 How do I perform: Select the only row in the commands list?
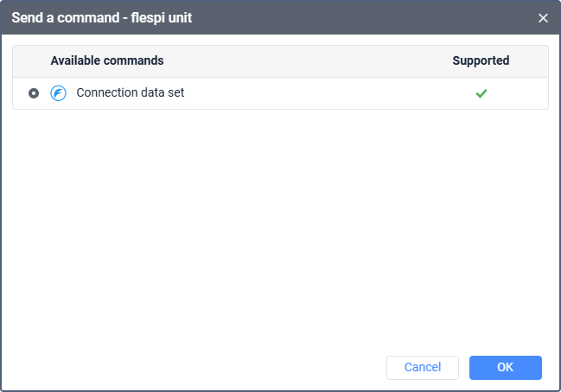pyautogui.click(x=280, y=93)
